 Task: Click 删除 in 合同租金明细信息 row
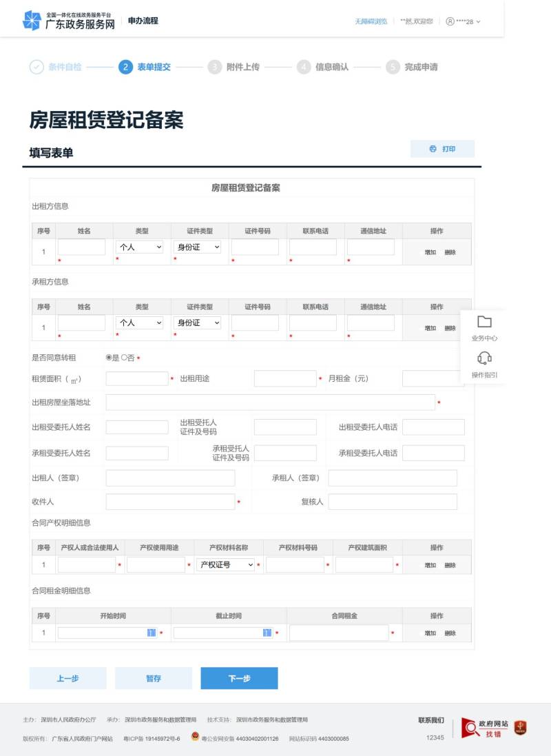coord(450,633)
